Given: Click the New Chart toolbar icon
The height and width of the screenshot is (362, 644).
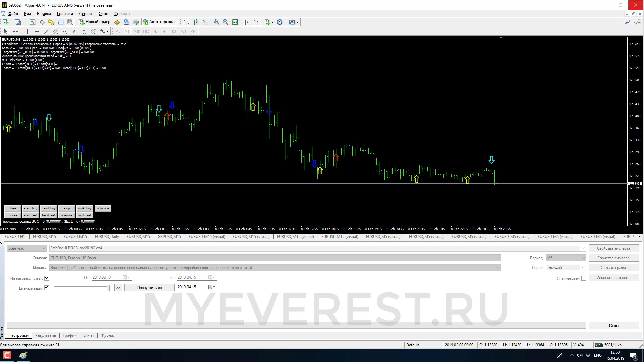Looking at the screenshot, I should pos(6,22).
